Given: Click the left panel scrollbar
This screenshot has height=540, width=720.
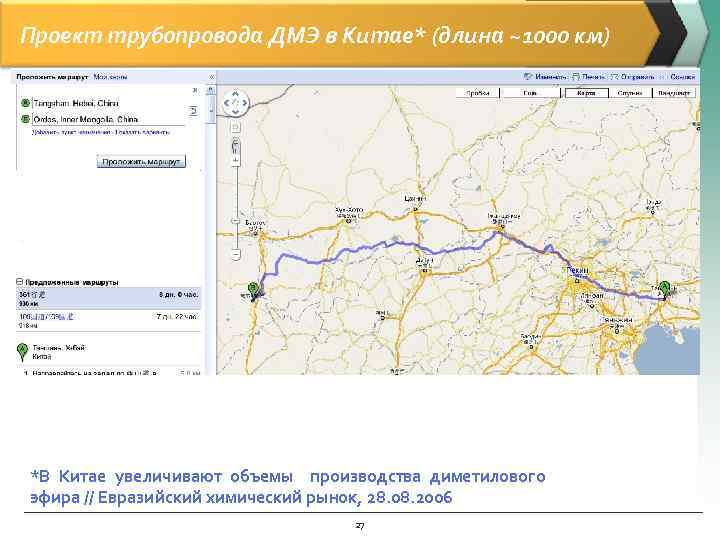Looking at the screenshot, I should tap(211, 108).
